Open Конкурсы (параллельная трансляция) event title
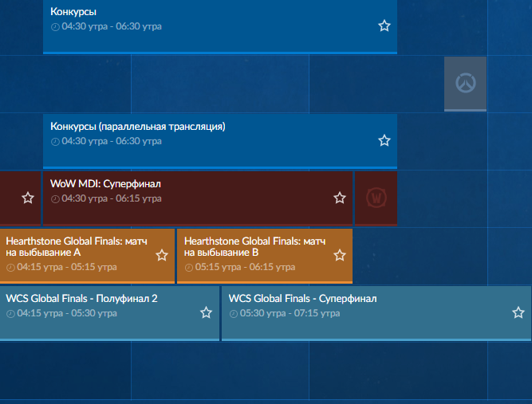This screenshot has width=532, height=404. [138, 127]
